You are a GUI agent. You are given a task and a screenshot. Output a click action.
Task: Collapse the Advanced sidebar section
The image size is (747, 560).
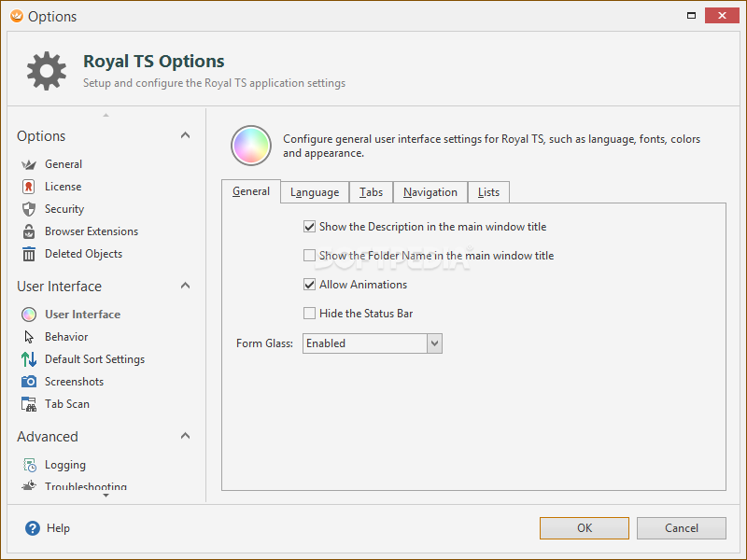click(185, 436)
